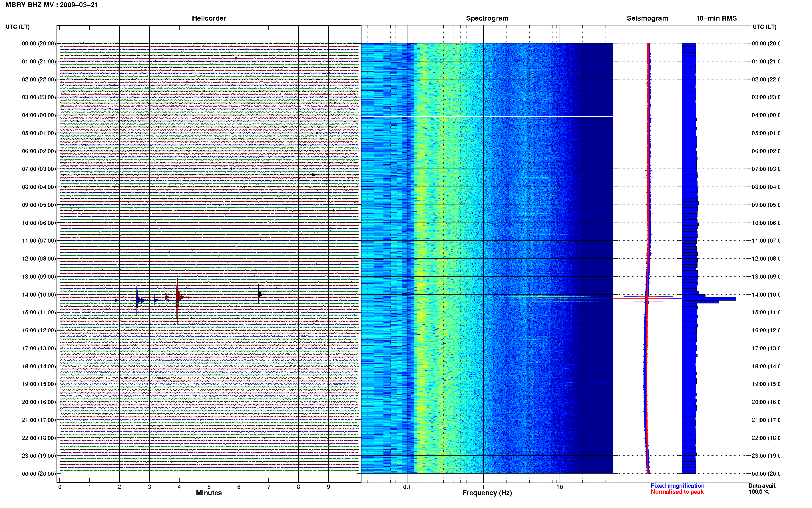
Task: Click the "18:00 (14:00)" left axis time label
Action: (39, 366)
